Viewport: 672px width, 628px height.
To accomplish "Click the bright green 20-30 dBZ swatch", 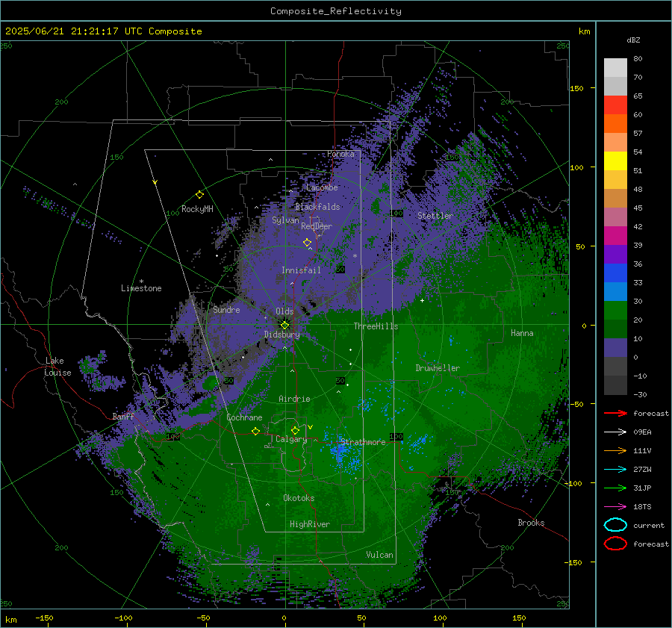I will (x=615, y=311).
